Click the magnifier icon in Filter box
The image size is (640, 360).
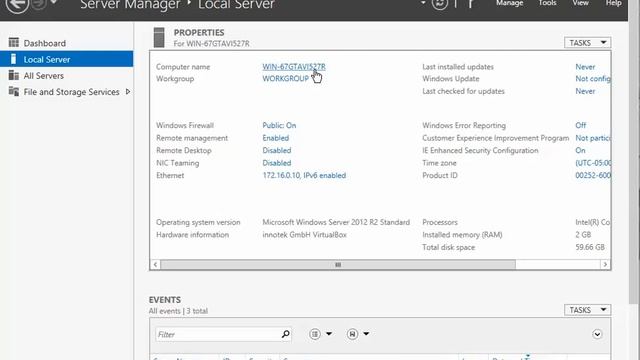(285, 334)
